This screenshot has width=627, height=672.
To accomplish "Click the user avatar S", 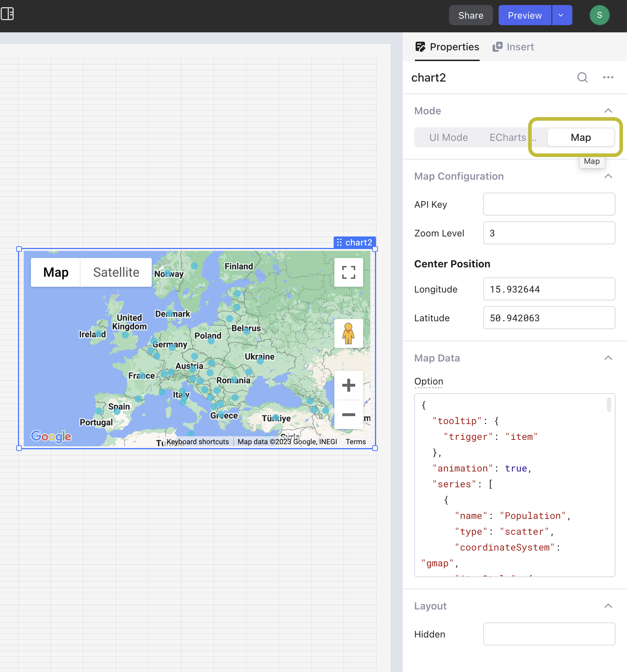I will (x=599, y=15).
